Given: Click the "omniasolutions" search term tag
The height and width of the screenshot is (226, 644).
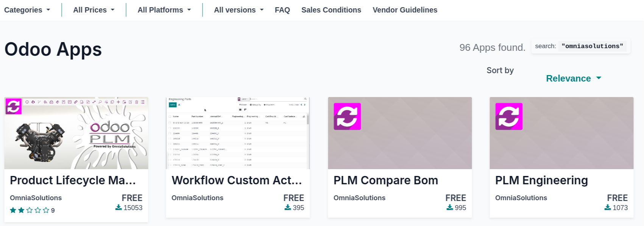Looking at the screenshot, I should click(593, 46).
